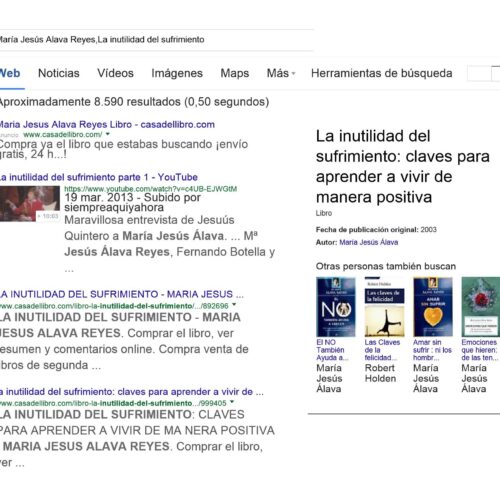Open Herramientas de búsqueda options

coord(382,73)
